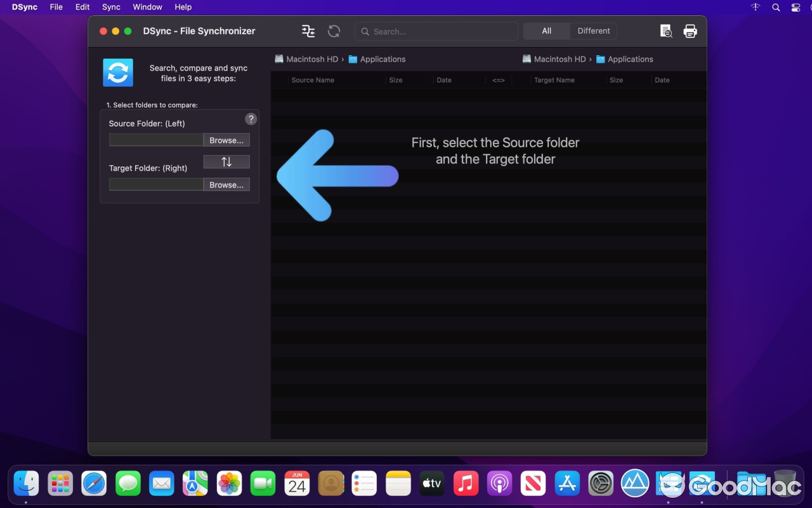This screenshot has width=812, height=508.
Task: Show all files with the All filter
Action: [x=546, y=30]
